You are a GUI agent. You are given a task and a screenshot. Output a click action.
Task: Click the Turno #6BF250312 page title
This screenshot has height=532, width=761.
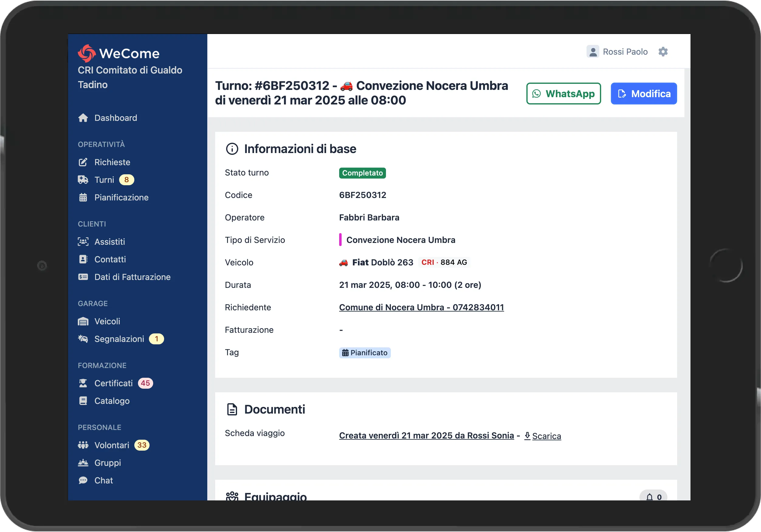pos(361,93)
